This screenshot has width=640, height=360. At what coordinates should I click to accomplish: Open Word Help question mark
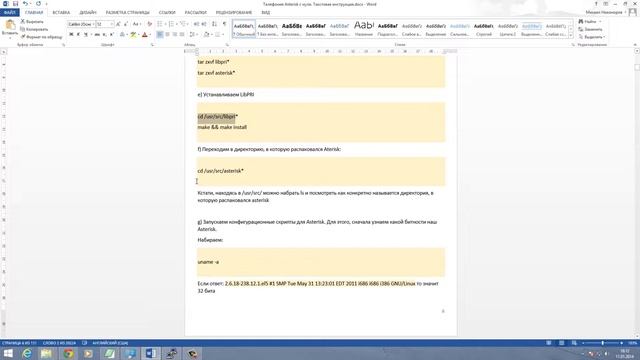click(x=596, y=4)
